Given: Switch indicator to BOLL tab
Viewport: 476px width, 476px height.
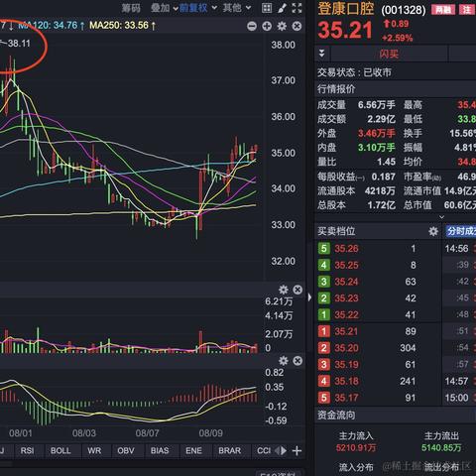Looking at the screenshot, I should coord(60,450).
